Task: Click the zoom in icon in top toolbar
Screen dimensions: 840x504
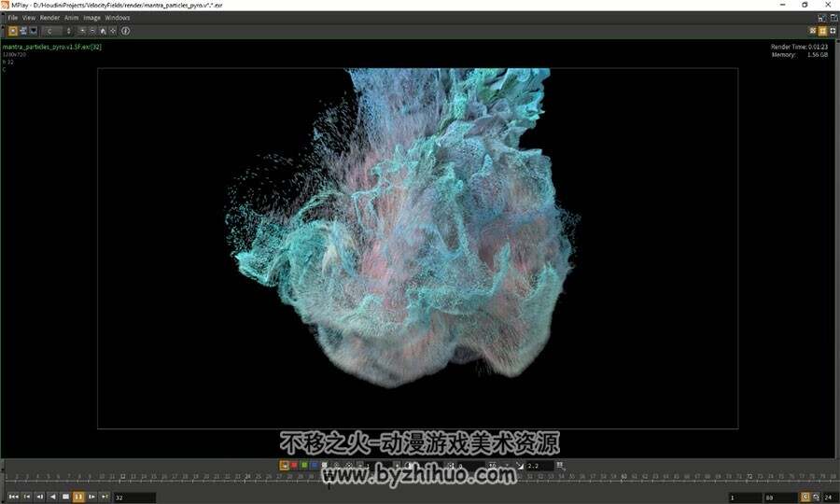Action: tap(82, 31)
